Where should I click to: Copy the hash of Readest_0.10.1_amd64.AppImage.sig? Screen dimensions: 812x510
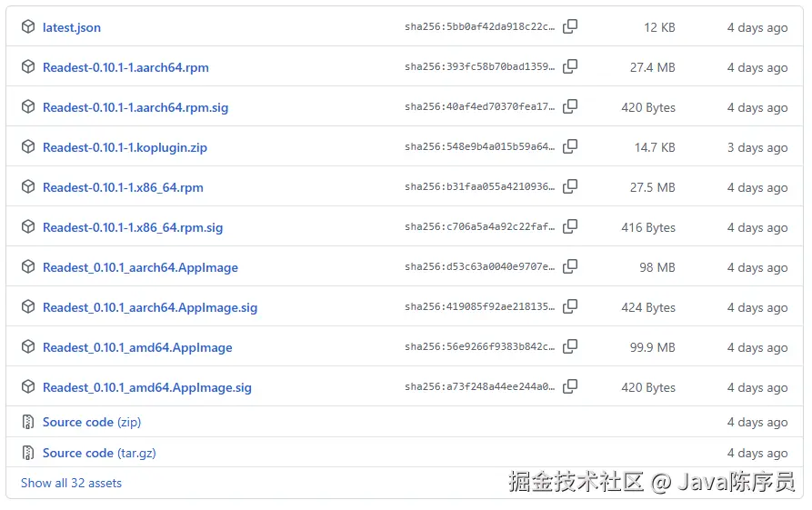pyautogui.click(x=570, y=386)
